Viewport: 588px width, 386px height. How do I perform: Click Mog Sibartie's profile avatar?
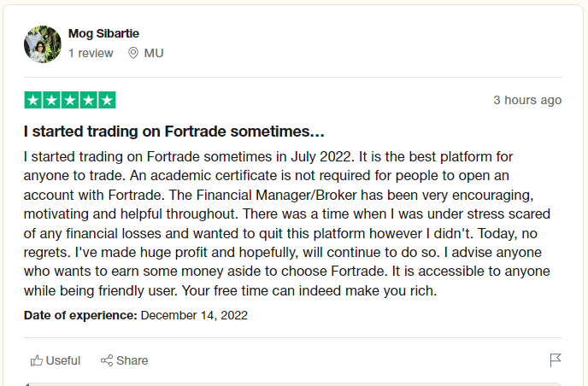pyautogui.click(x=43, y=44)
